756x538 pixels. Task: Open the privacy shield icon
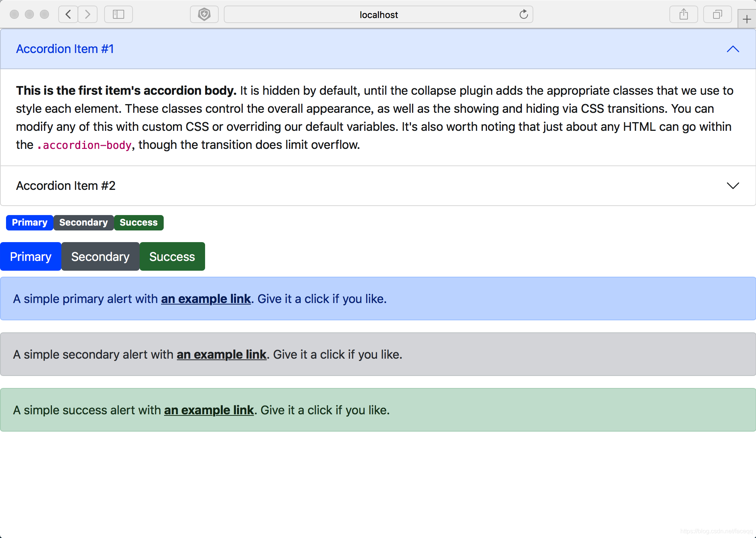click(204, 14)
